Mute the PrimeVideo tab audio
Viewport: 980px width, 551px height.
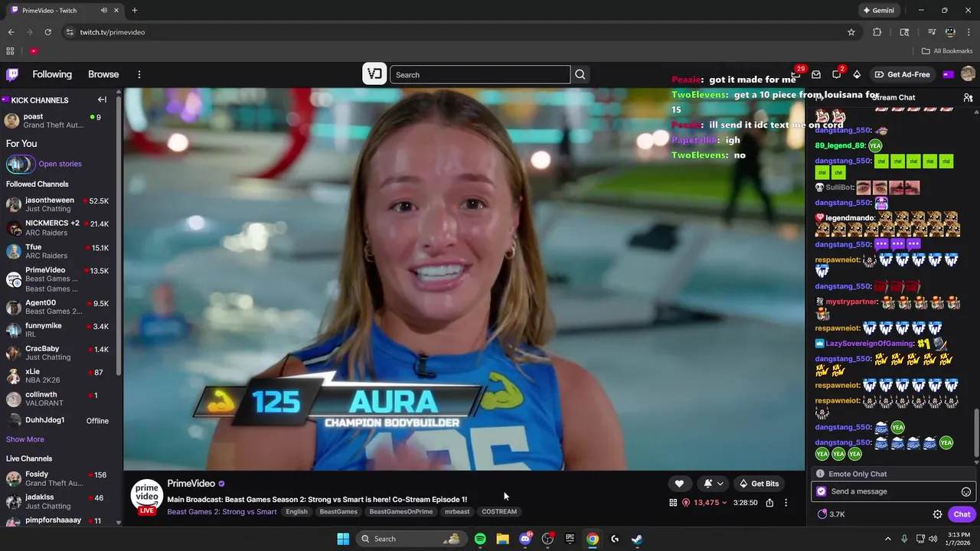point(103,11)
